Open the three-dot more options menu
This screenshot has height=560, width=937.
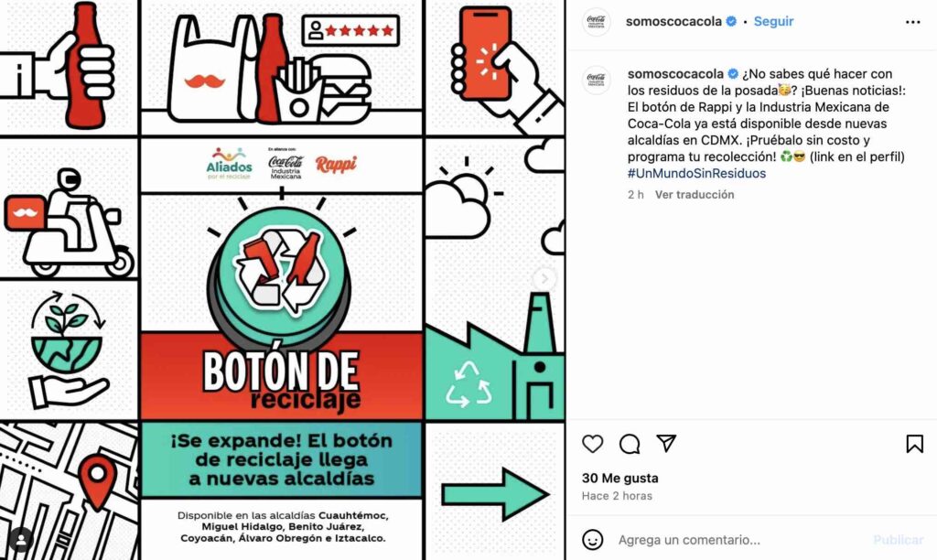coord(912,22)
